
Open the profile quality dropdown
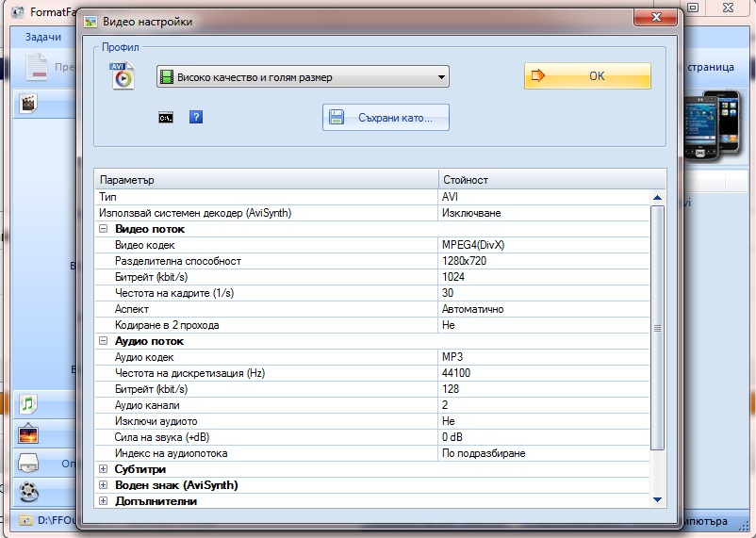pos(302,77)
